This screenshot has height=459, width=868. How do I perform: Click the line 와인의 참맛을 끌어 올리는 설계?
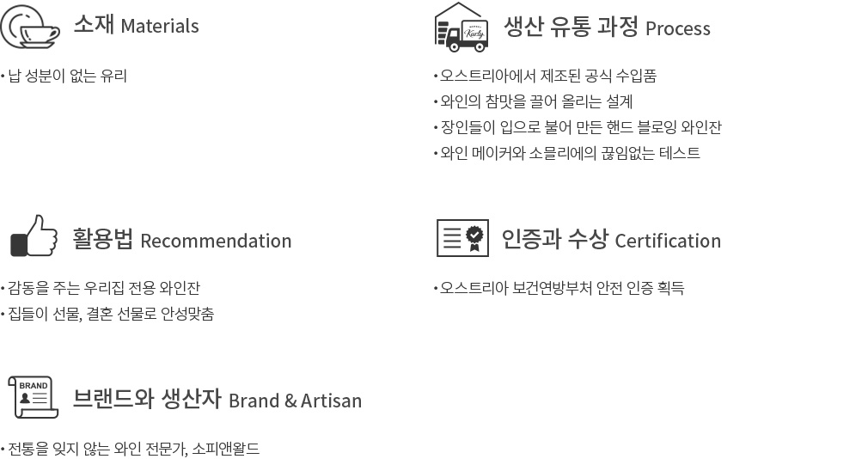(x=536, y=102)
